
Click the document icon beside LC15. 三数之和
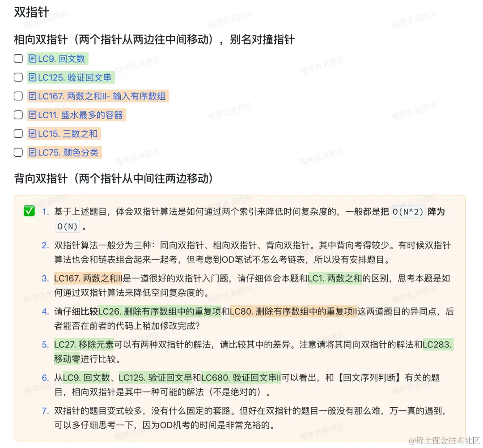click(x=33, y=133)
